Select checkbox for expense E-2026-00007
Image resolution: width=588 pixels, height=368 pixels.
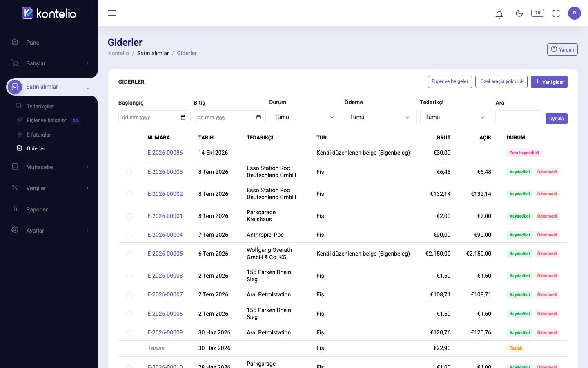point(129,295)
